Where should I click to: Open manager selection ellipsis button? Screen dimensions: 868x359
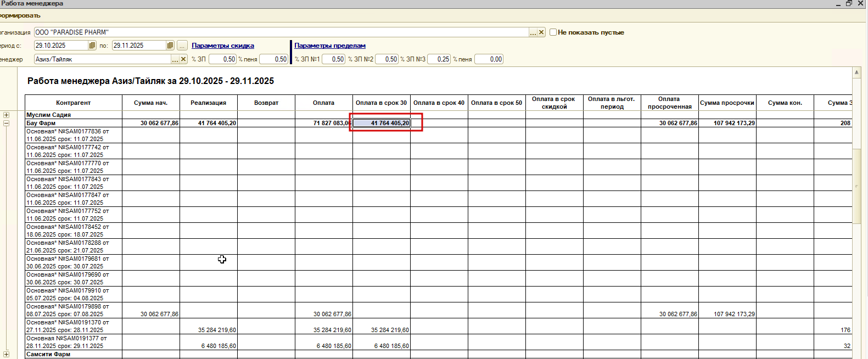coord(175,59)
